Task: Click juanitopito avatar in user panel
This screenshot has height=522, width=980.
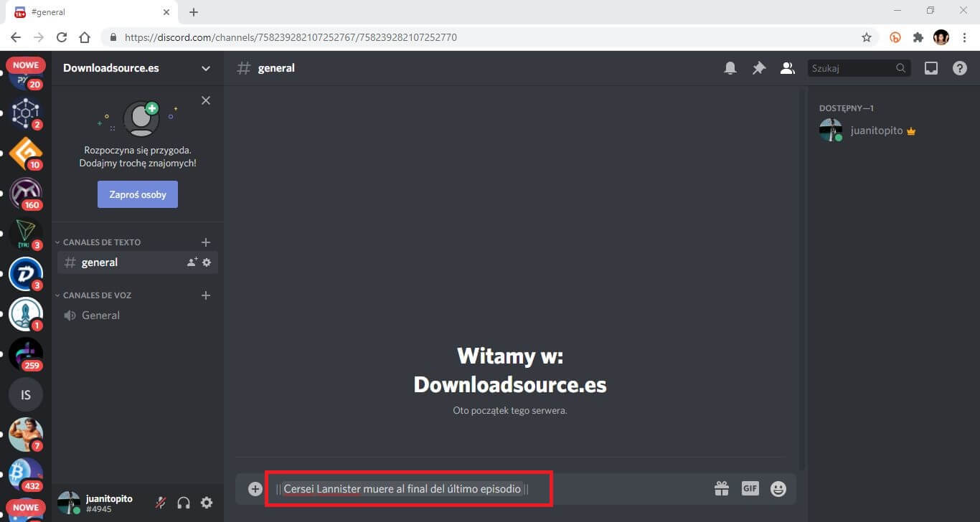Action: tap(69, 503)
